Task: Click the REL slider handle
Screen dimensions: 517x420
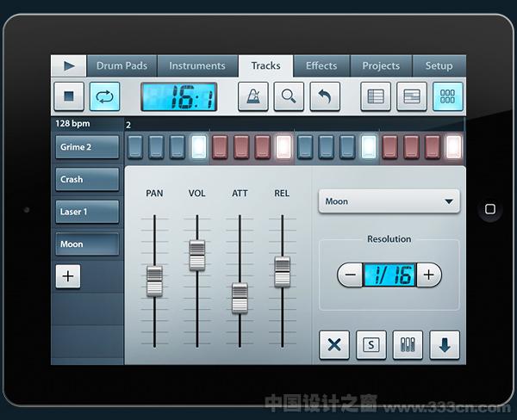Action: tap(283, 272)
